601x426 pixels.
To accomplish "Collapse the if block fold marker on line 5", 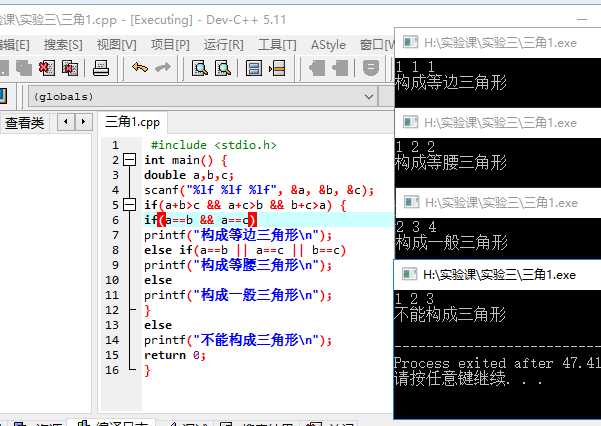I will [x=130, y=205].
